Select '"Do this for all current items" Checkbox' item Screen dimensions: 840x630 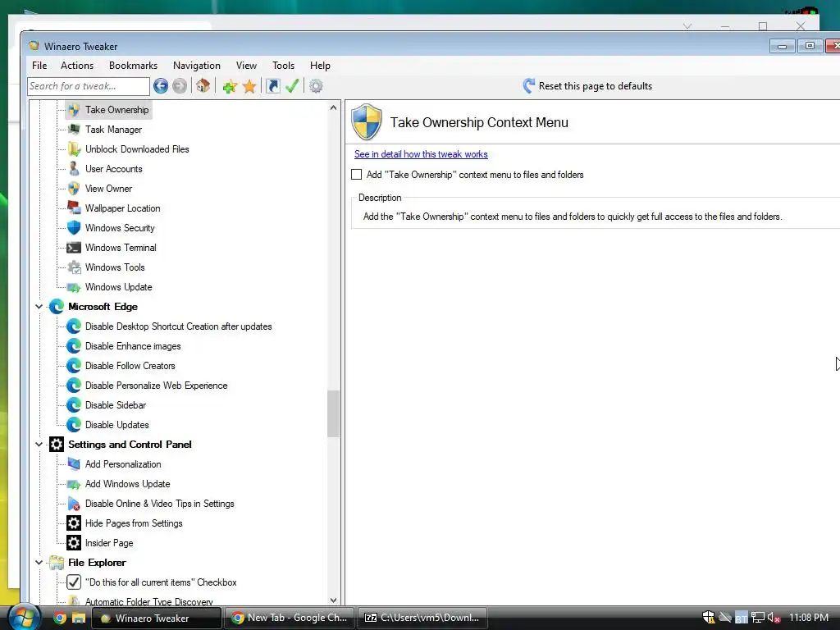pyautogui.click(x=161, y=582)
